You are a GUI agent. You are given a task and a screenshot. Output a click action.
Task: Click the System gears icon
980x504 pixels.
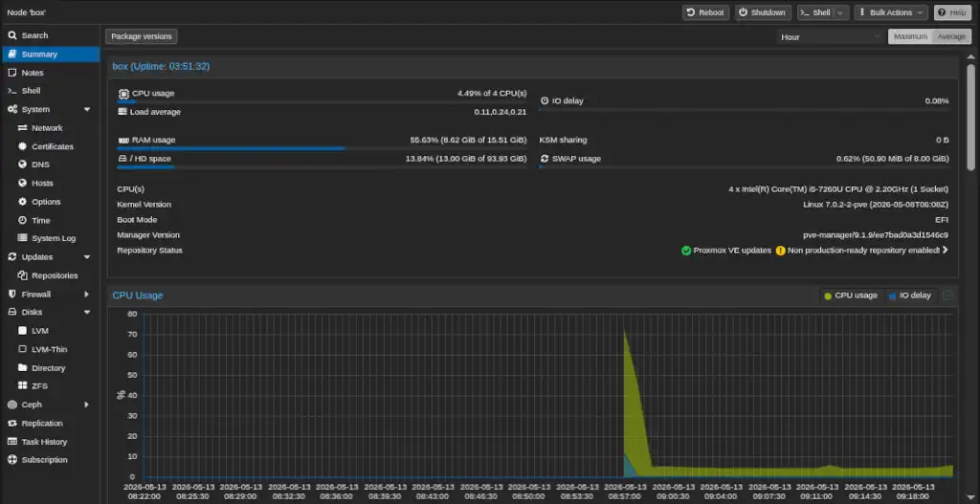pyautogui.click(x=11, y=109)
